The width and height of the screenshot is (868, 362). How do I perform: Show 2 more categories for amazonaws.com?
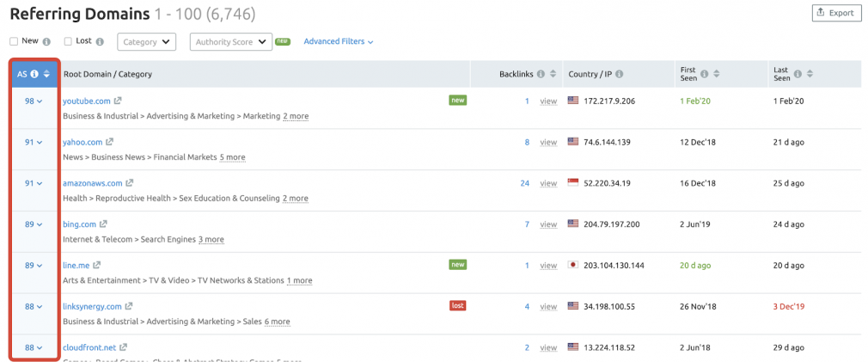pos(296,198)
